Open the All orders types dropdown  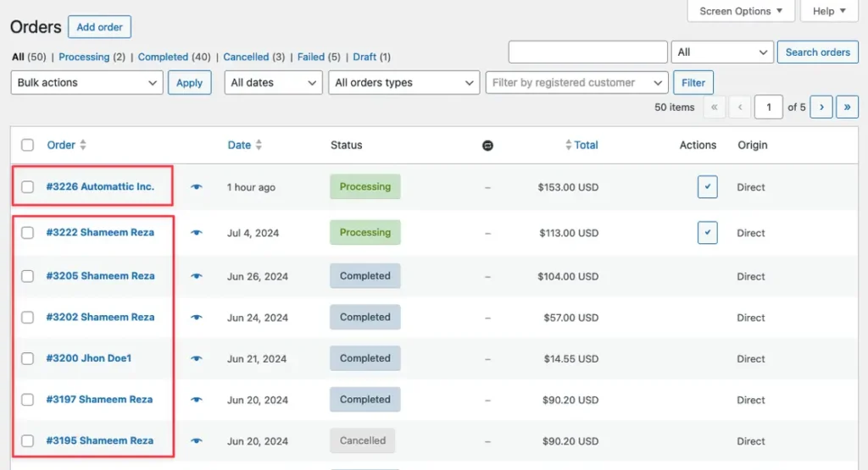coord(403,83)
